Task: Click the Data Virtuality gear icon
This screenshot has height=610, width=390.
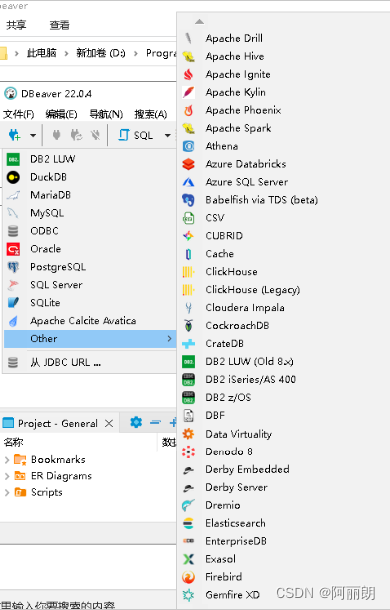Action: [x=188, y=434]
